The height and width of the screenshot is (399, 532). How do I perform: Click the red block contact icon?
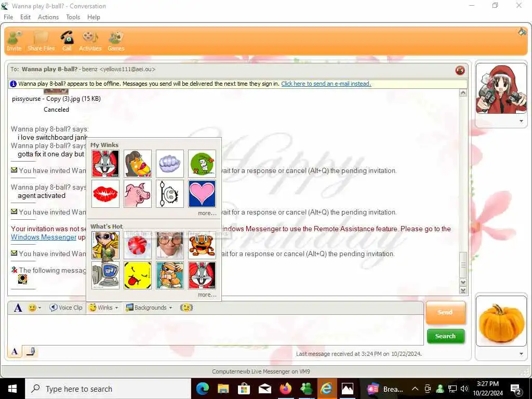coord(460,70)
